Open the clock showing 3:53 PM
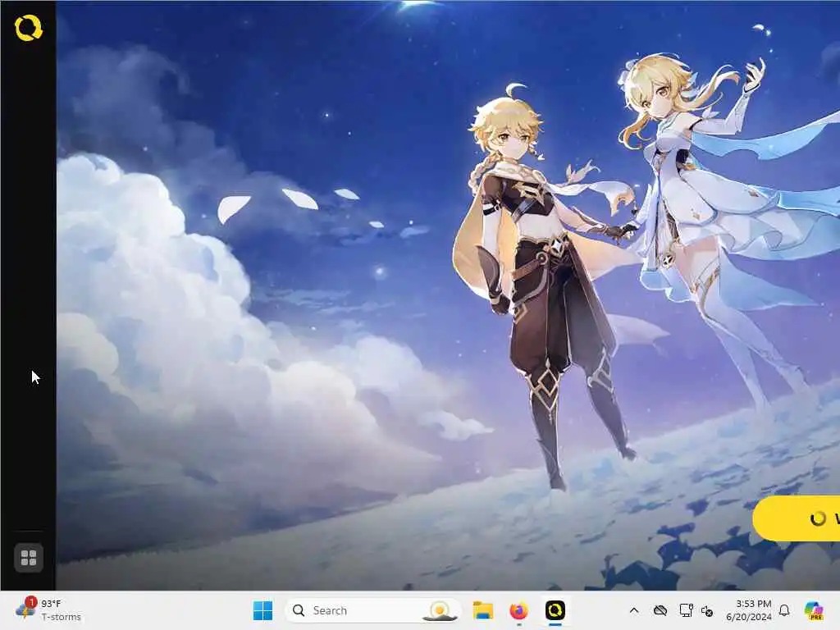 click(x=749, y=610)
